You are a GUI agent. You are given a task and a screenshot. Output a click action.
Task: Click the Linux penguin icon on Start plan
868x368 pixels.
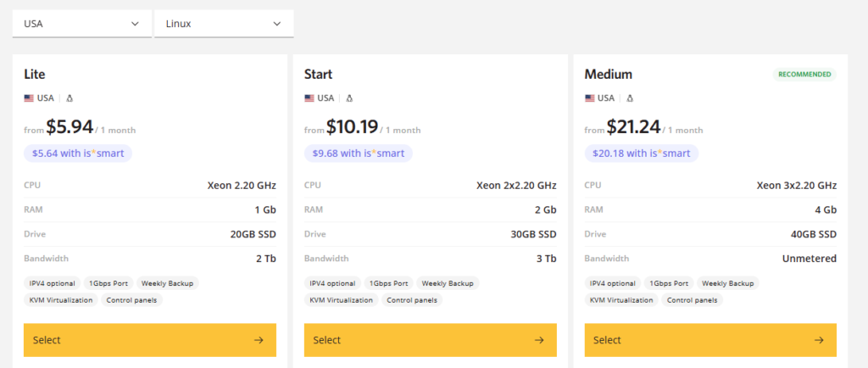[x=350, y=98]
